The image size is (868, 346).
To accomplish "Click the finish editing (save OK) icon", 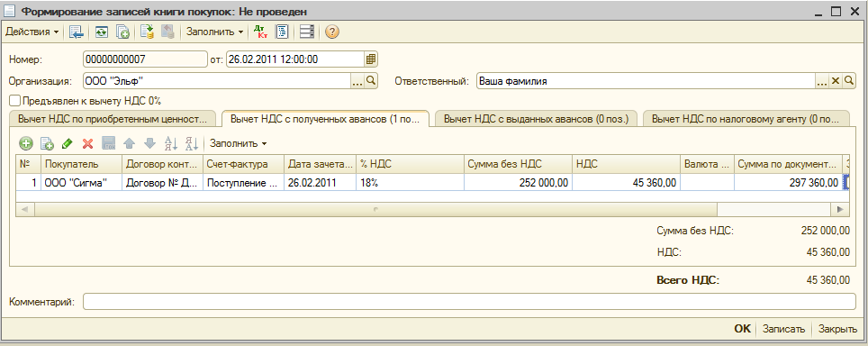I will [108, 144].
